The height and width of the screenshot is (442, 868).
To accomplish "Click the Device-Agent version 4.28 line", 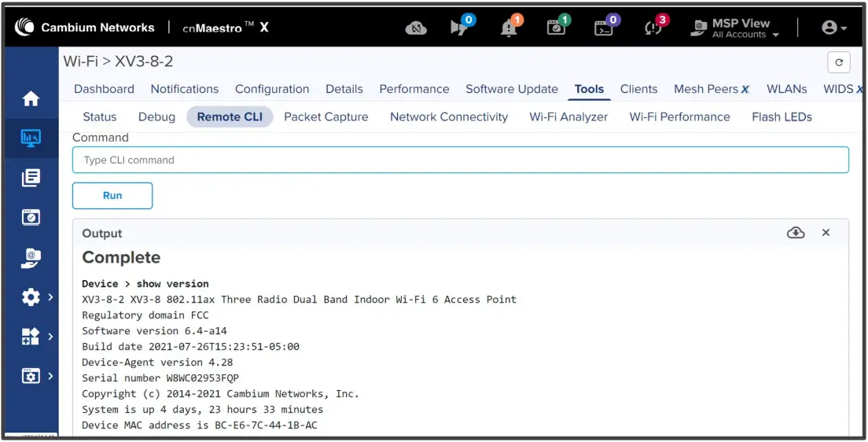I will 158,363.
